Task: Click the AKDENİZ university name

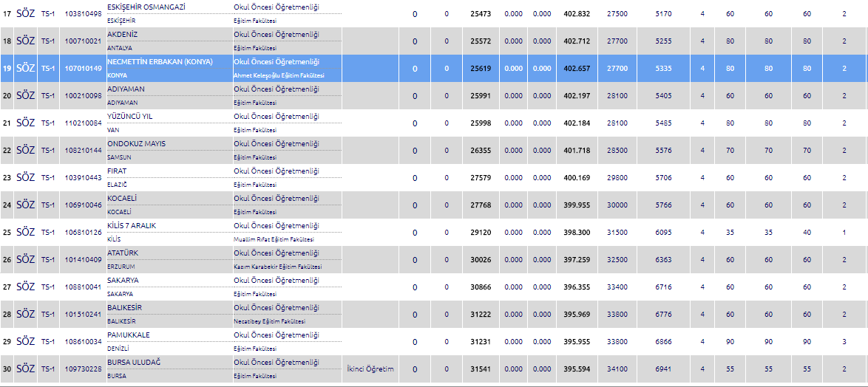Action: [x=123, y=34]
